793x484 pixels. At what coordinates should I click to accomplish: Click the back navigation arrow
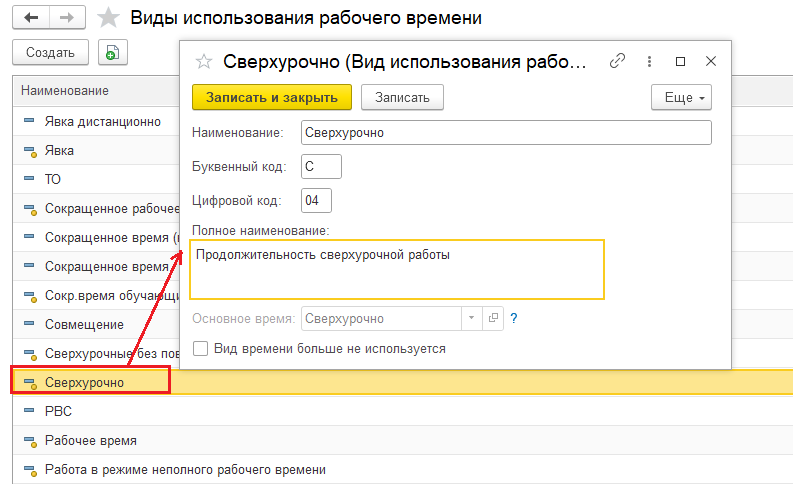click(31, 18)
